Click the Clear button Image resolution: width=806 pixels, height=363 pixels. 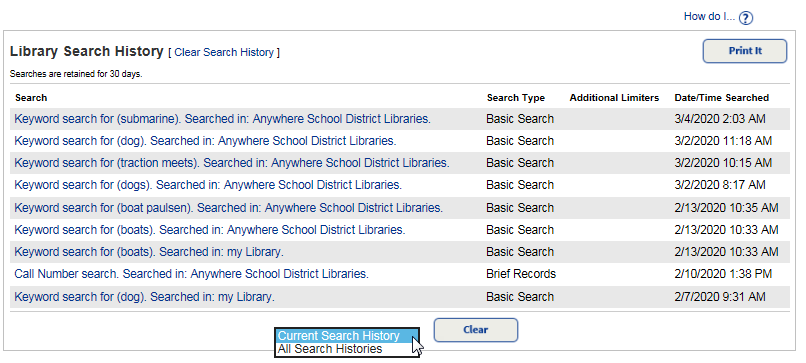point(475,330)
